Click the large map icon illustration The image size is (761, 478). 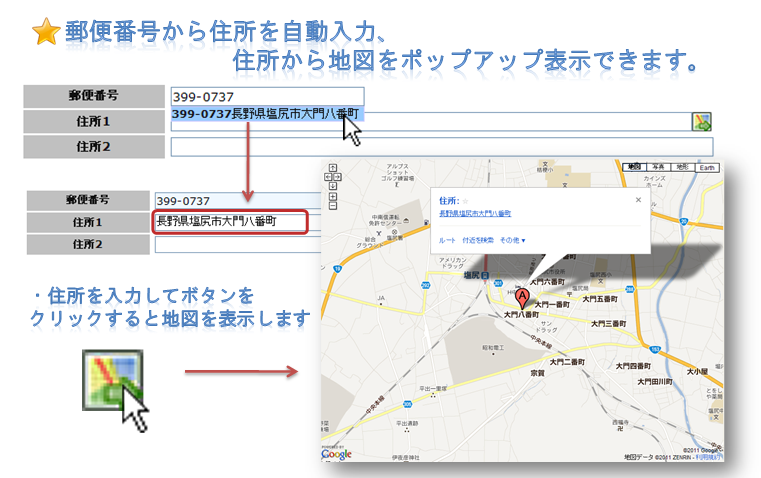coord(113,380)
